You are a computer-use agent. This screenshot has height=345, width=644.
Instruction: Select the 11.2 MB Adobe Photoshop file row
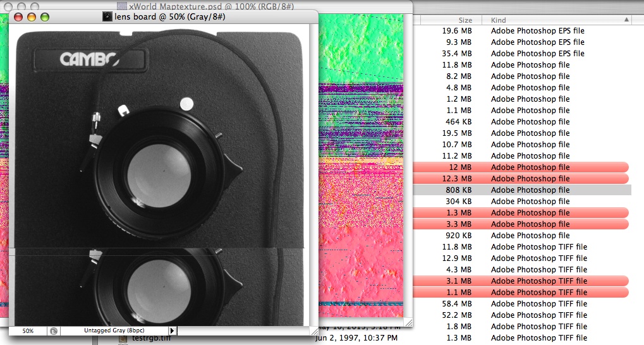tap(522, 155)
